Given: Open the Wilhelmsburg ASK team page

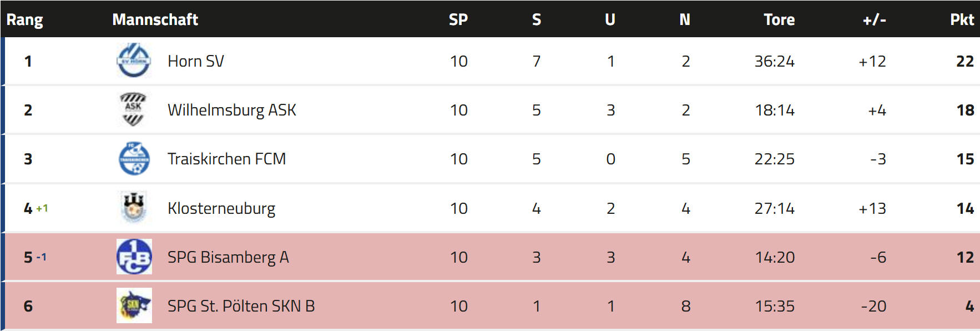Looking at the screenshot, I should (x=231, y=110).
